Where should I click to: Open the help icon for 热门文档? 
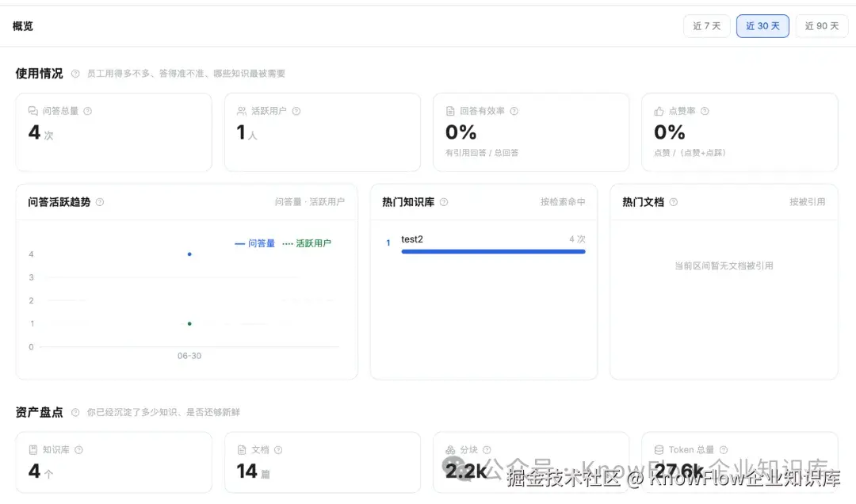673,202
